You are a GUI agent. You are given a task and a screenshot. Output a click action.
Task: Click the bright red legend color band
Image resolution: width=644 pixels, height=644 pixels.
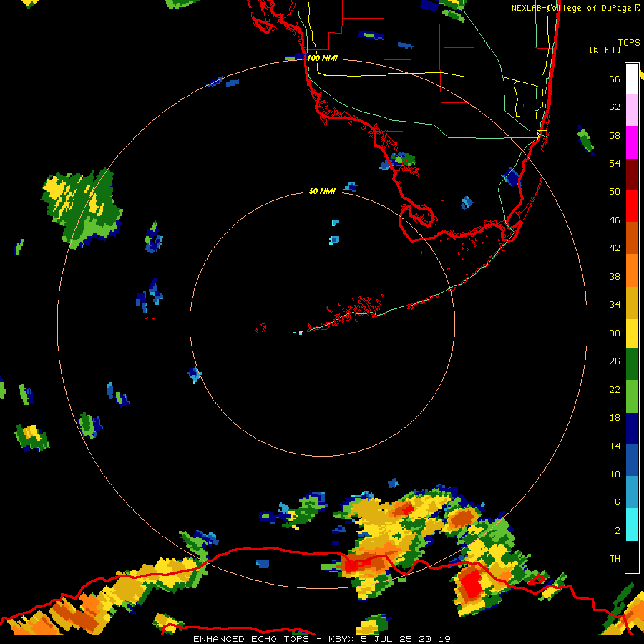(632, 206)
